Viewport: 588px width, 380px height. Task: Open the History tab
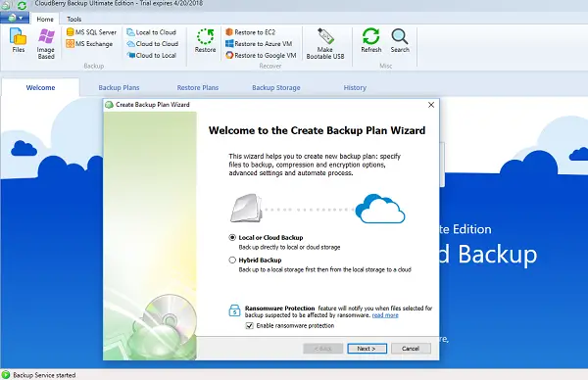355,88
